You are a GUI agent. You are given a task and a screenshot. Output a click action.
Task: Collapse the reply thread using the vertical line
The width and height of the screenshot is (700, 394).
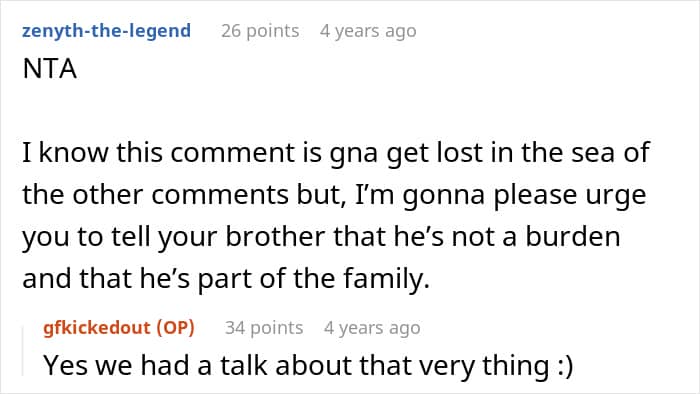pyautogui.click(x=23, y=351)
